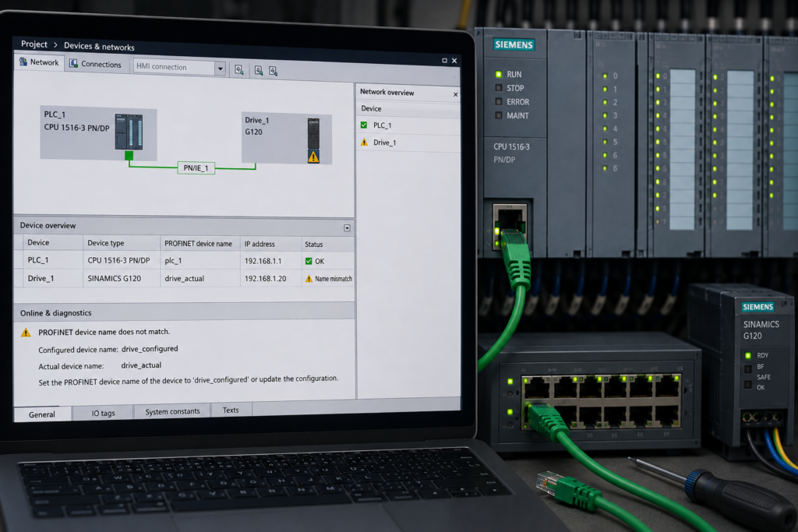Select the Drive_1 G120 device block

287,139
